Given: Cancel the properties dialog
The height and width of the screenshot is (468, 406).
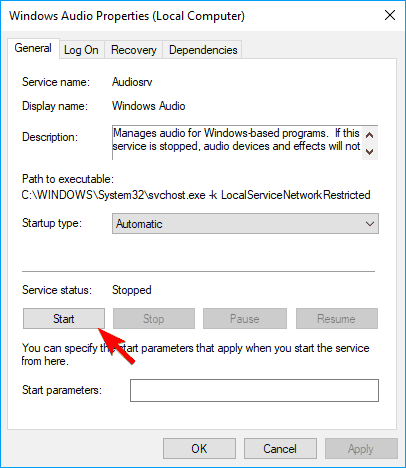Looking at the screenshot, I should [280, 449].
